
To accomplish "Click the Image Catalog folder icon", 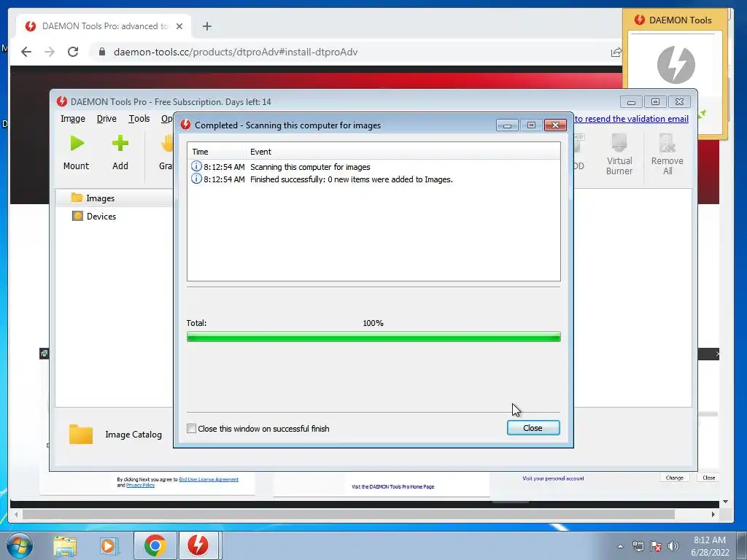I will 81,434.
